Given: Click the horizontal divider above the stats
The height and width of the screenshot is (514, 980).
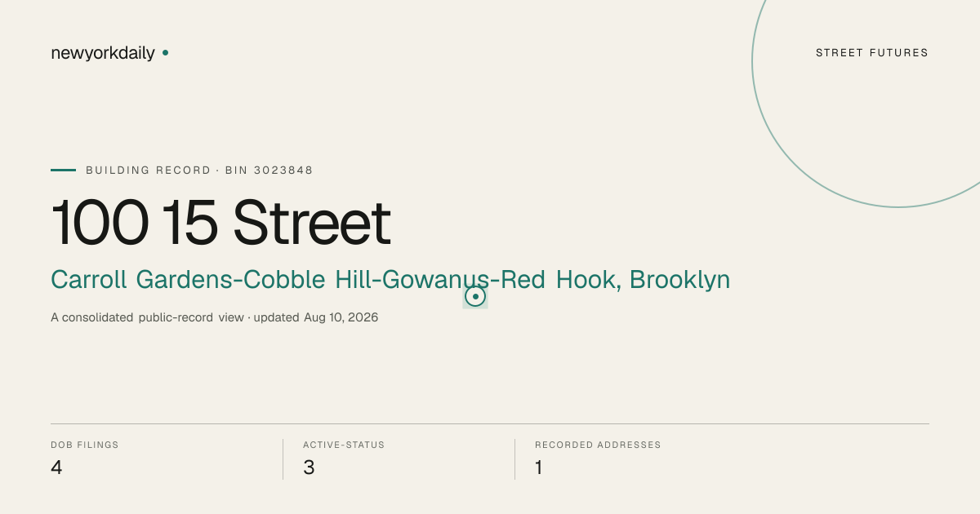Looking at the screenshot, I should (490, 423).
